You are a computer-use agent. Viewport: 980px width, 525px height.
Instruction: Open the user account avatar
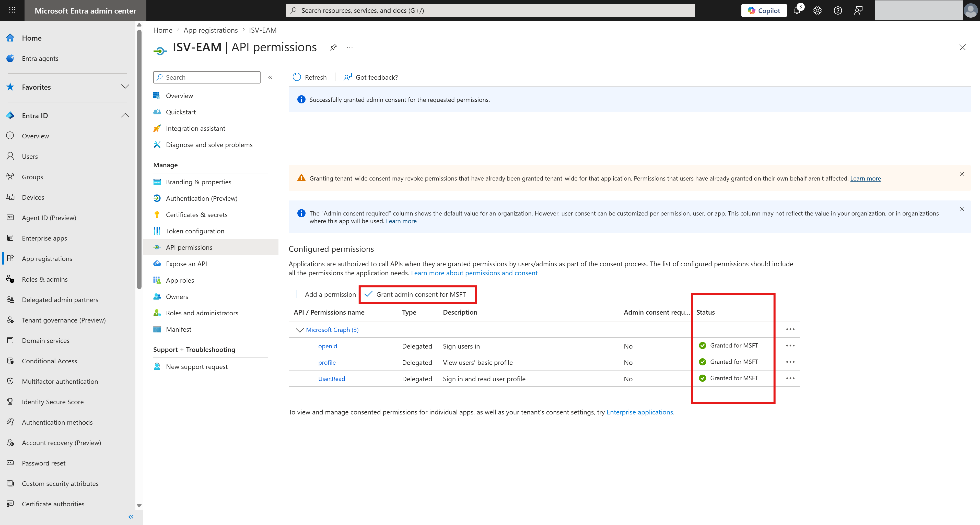coord(971,10)
